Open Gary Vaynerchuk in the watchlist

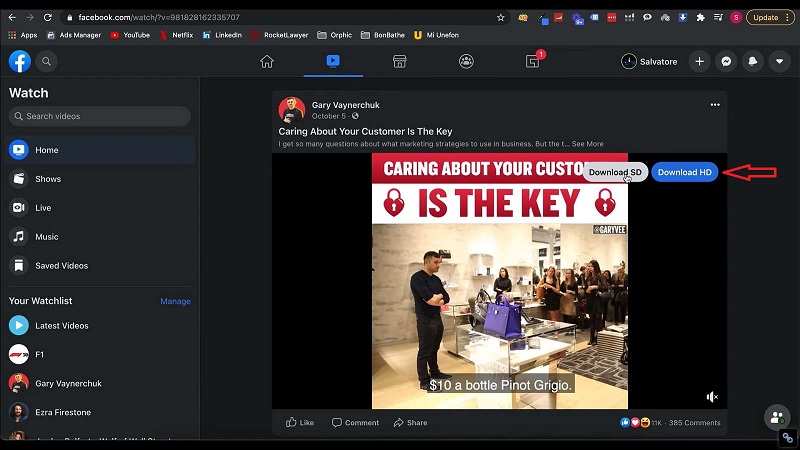click(99, 383)
